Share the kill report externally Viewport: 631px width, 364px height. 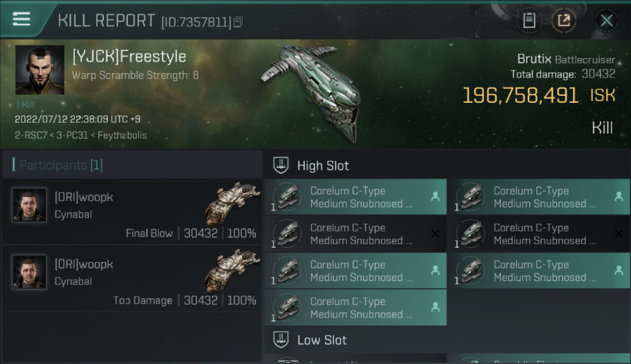(564, 20)
